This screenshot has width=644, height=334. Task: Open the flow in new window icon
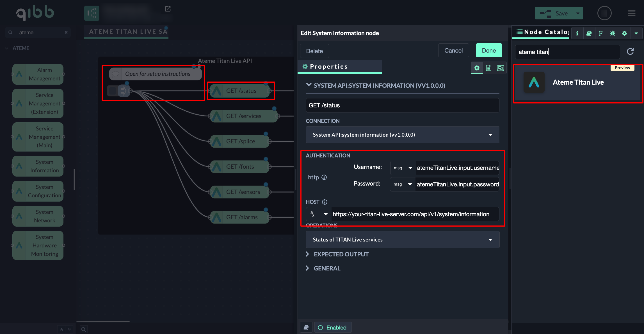point(168,9)
